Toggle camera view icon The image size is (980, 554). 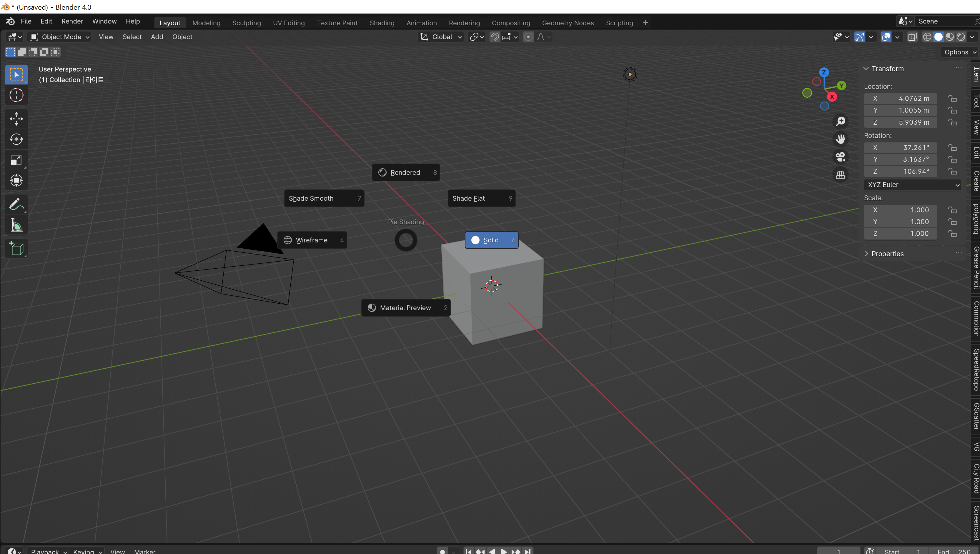click(840, 157)
